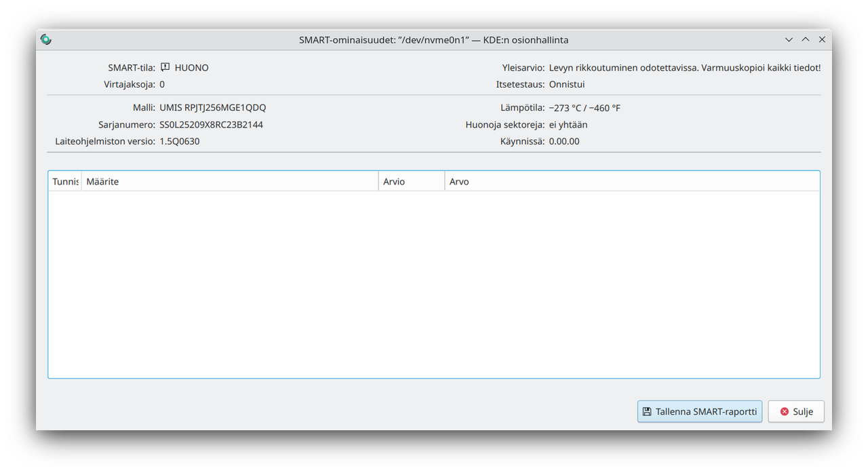Click the Yleisarvio warning message text

point(685,68)
